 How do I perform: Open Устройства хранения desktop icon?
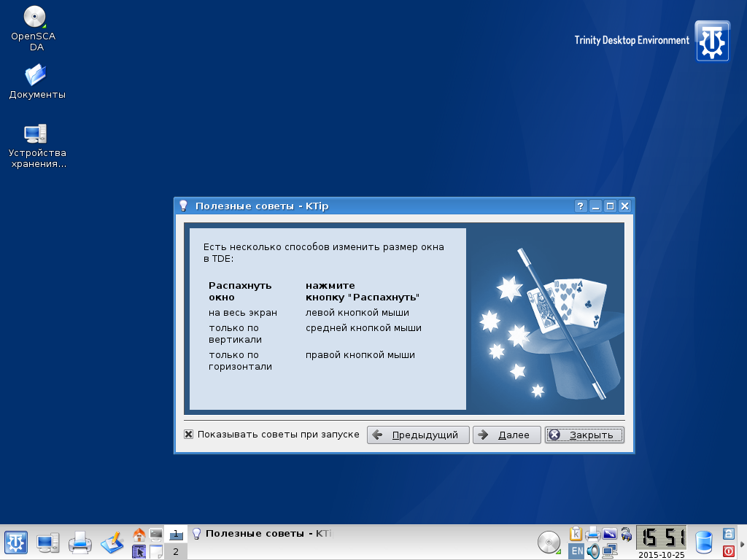[x=35, y=133]
